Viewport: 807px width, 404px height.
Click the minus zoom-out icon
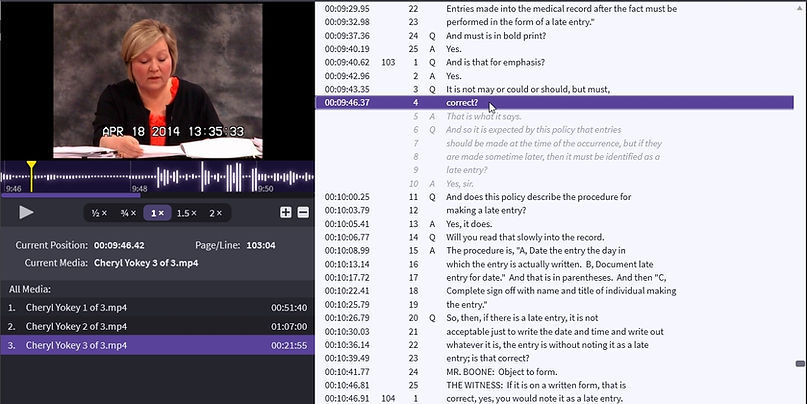coord(303,212)
